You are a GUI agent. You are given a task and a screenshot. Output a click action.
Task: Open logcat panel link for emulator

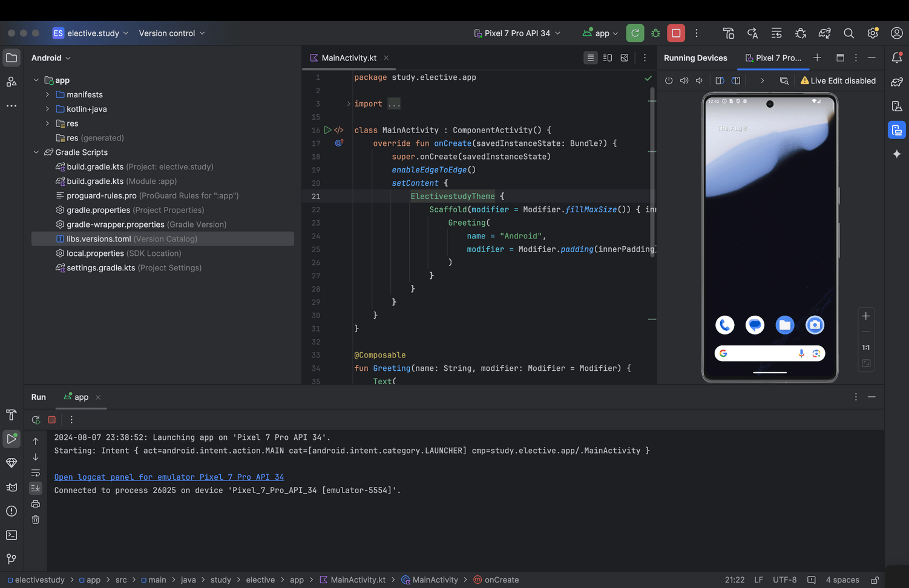[x=169, y=477]
